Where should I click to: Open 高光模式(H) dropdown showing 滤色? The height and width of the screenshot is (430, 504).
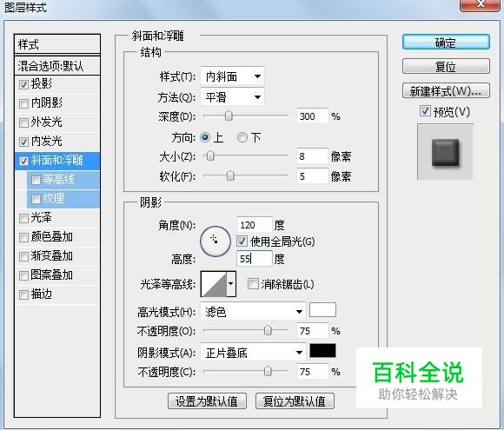click(253, 311)
